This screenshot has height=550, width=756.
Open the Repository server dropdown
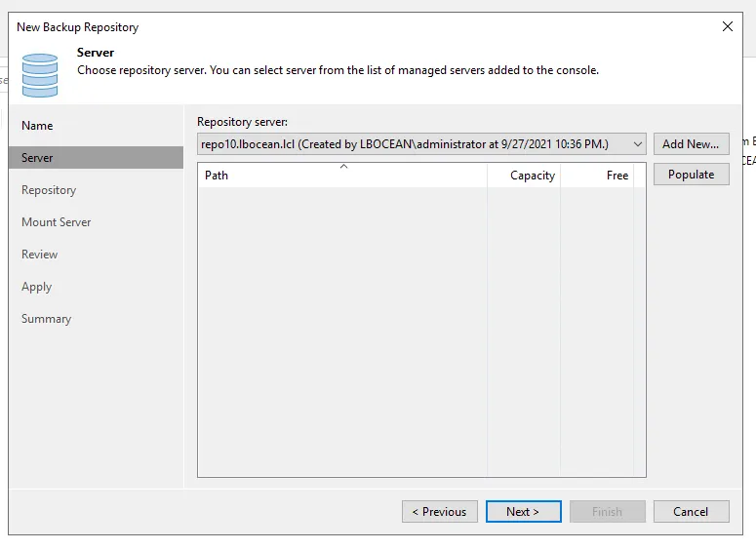click(x=638, y=144)
